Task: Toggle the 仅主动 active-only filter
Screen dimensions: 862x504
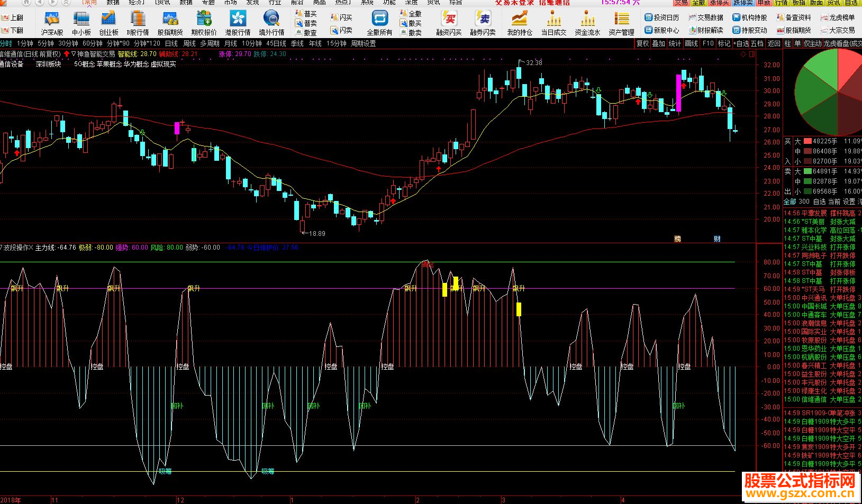Action: (812, 43)
